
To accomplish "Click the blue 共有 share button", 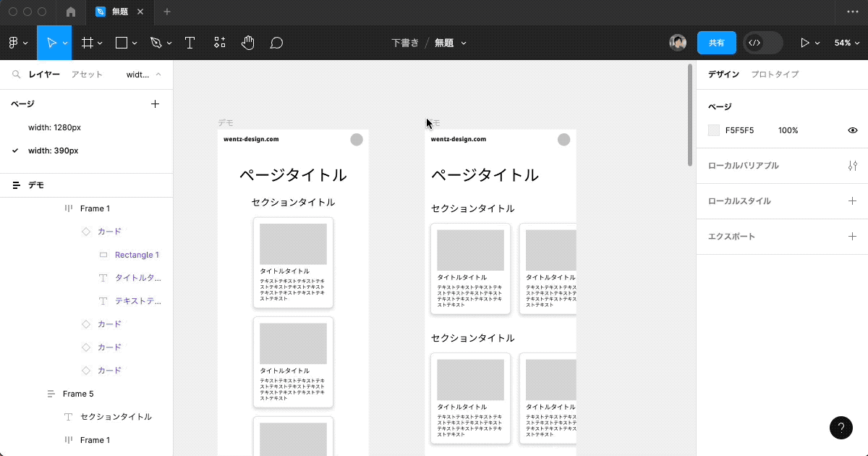I will click(716, 43).
